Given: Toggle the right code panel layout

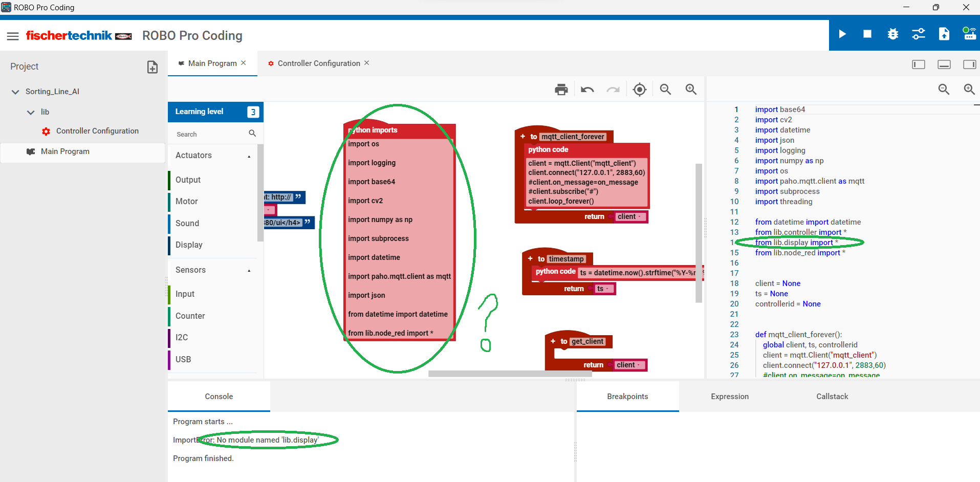Looking at the screenshot, I should (970, 64).
